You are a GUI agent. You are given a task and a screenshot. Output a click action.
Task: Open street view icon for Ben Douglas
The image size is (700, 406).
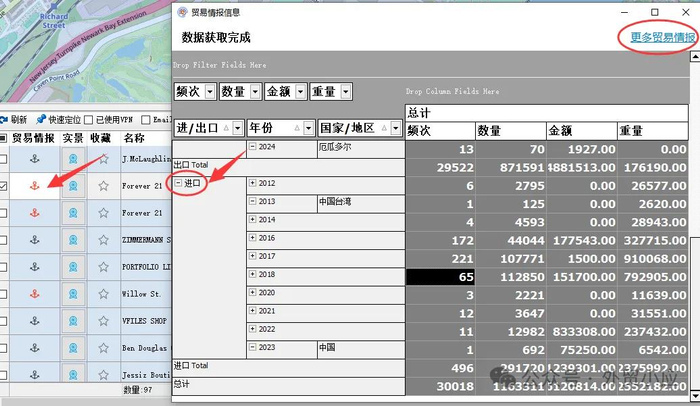pyautogui.click(x=73, y=348)
